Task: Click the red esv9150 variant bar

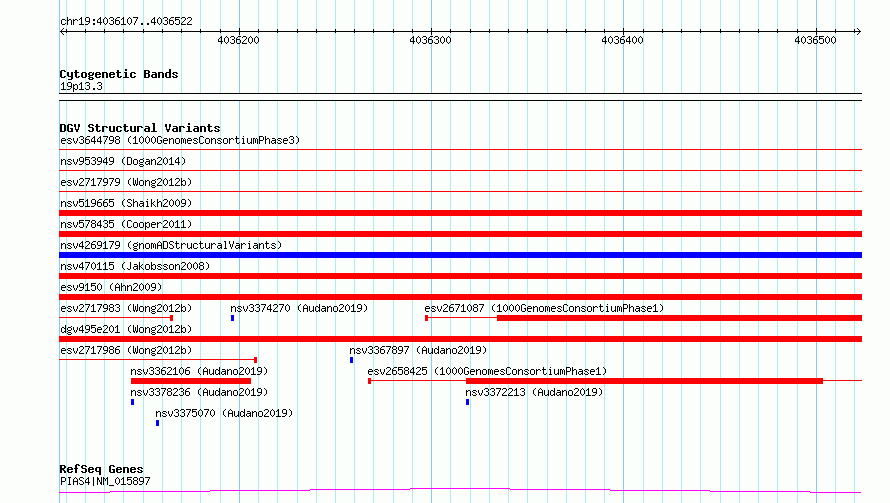Action: point(460,297)
